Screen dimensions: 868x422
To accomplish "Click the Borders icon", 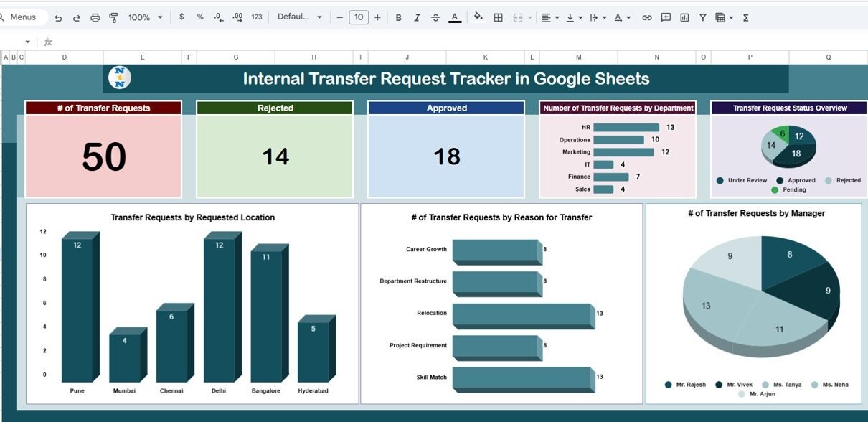I will point(498,17).
